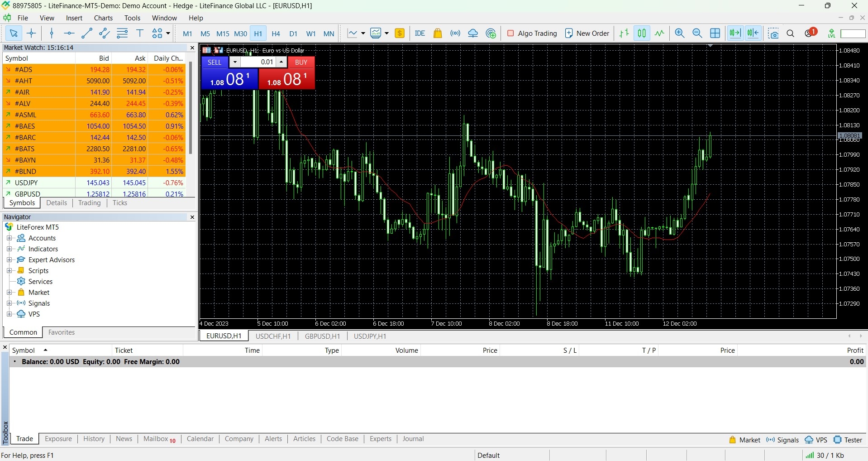Select the text label tool
868x461 pixels.
[x=140, y=33]
